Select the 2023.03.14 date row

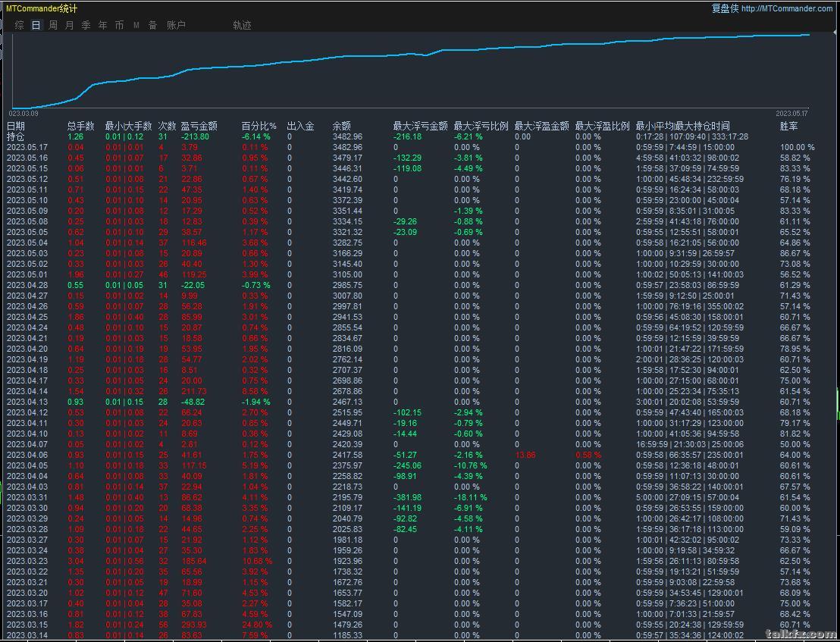coord(27,636)
